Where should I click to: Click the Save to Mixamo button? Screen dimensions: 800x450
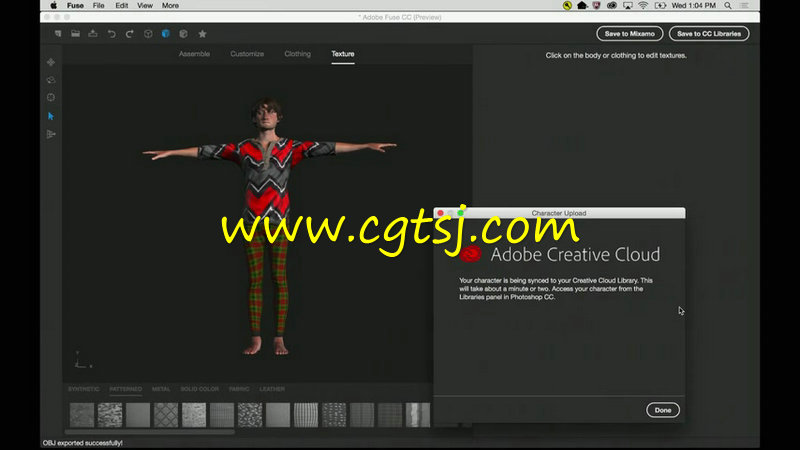(x=630, y=34)
